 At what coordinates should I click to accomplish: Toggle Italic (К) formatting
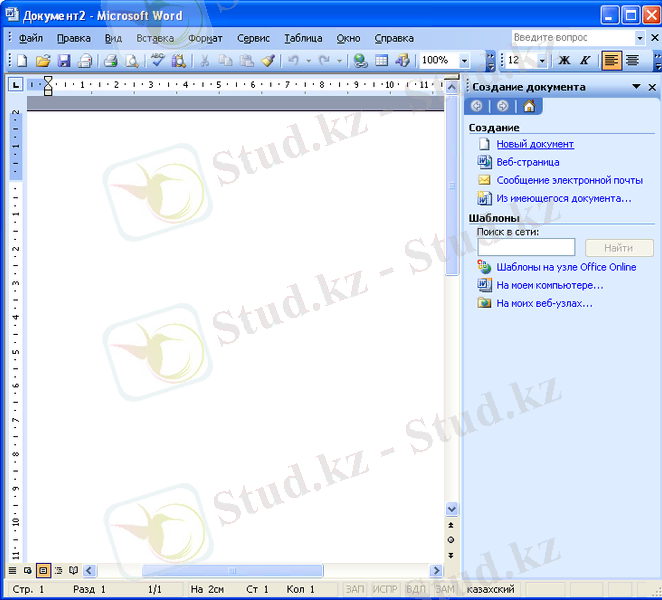pyautogui.click(x=585, y=61)
